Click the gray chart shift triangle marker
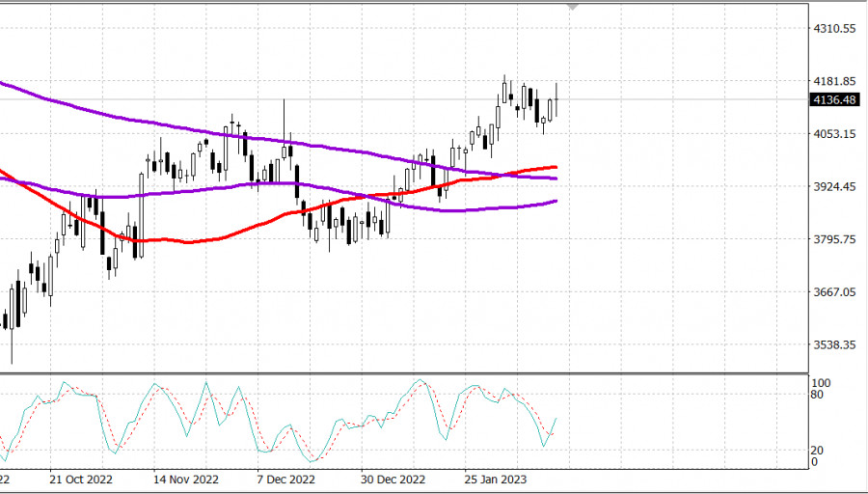The width and height of the screenshot is (868, 494). click(x=574, y=7)
